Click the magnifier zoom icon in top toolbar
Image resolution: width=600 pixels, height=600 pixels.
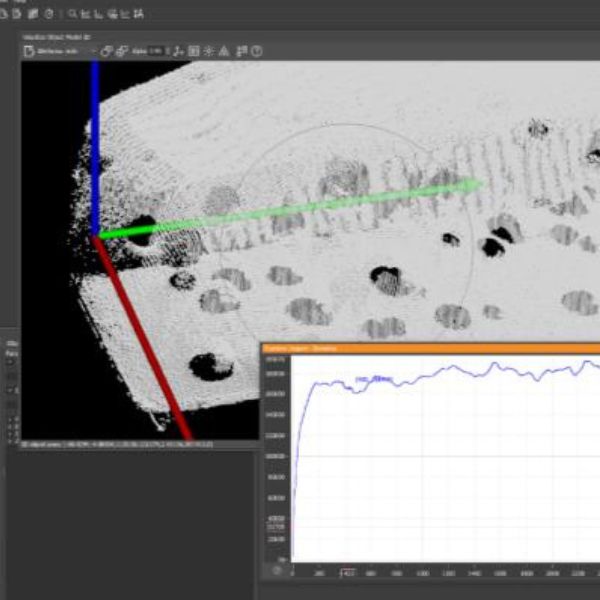(73, 13)
